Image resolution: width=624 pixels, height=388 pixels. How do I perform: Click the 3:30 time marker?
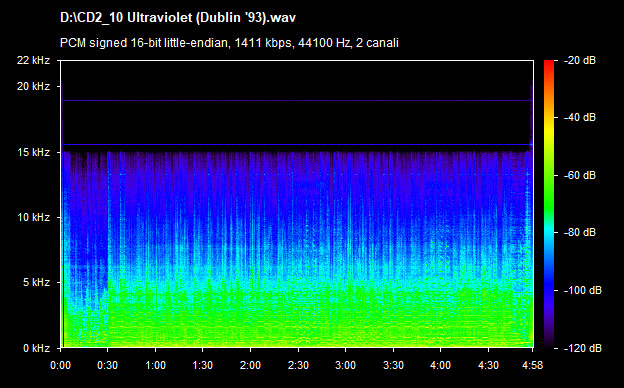click(x=393, y=365)
